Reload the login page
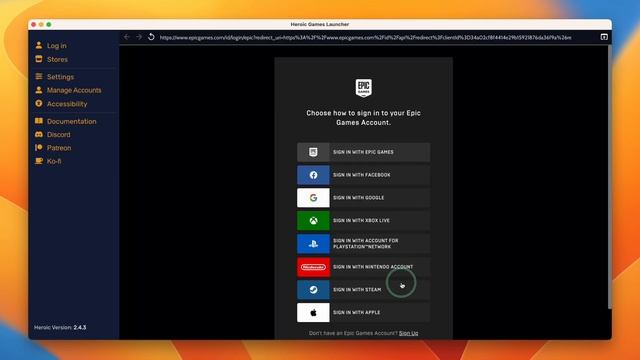This screenshot has height=360, width=640. tap(151, 37)
